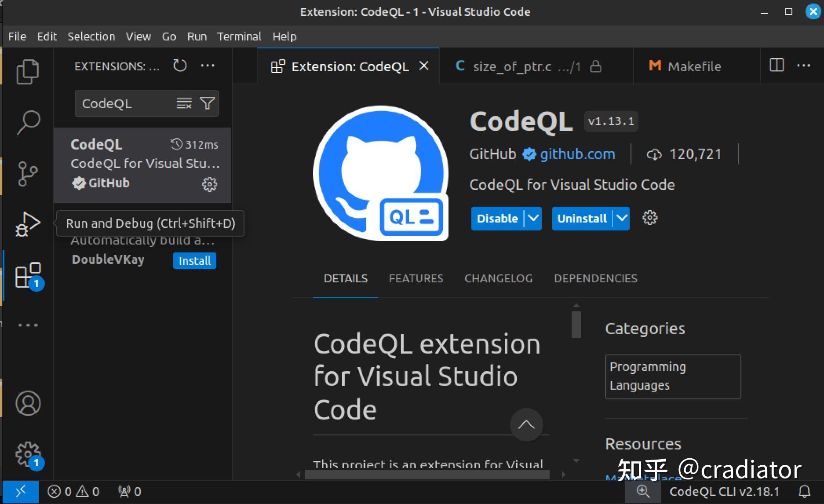Open the Uninstall options dropdown arrow
This screenshot has width=824, height=504.
pos(621,218)
